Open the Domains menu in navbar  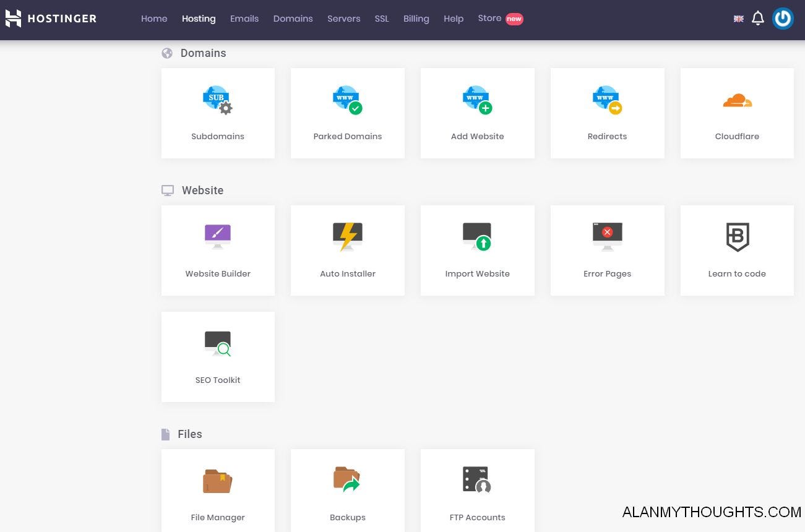[x=293, y=19]
